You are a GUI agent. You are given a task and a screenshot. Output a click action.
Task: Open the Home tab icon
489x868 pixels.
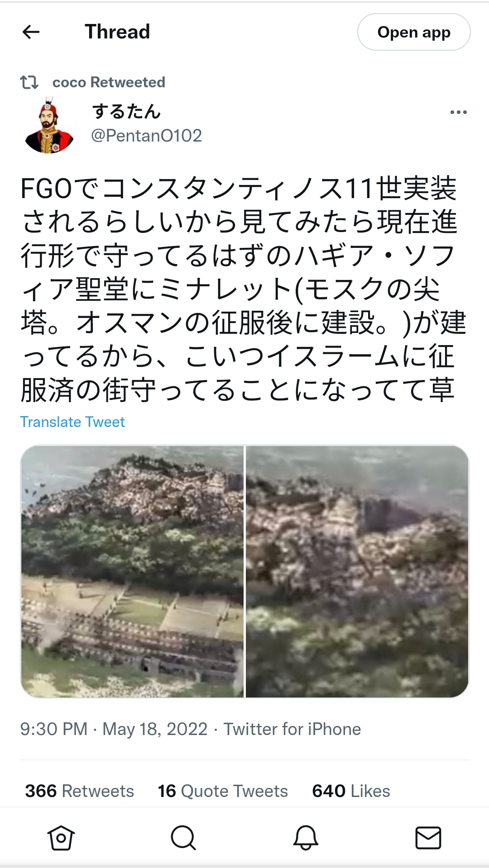coord(61,838)
